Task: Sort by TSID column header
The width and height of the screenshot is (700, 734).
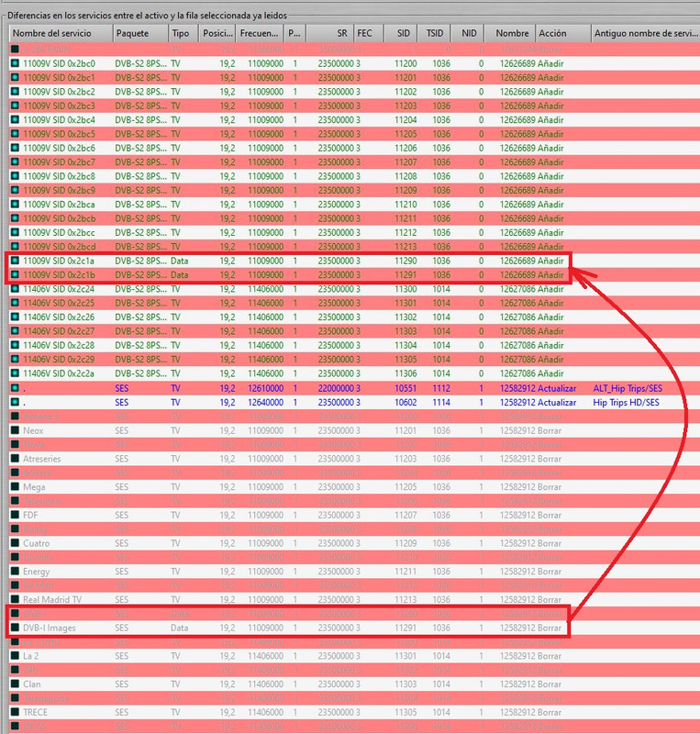Action: click(434, 33)
